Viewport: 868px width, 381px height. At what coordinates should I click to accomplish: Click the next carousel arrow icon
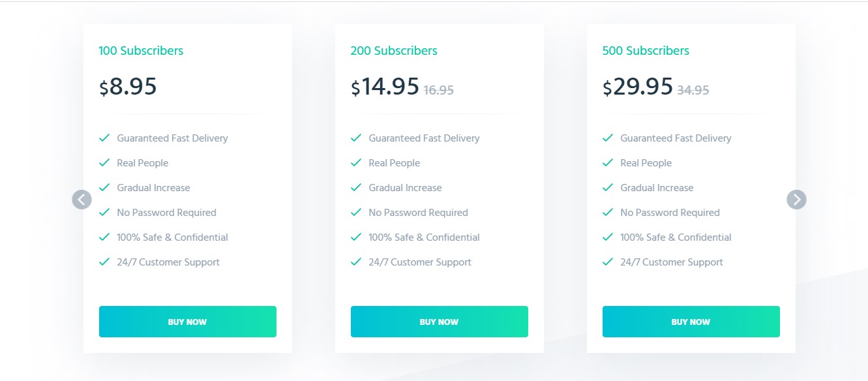[x=796, y=200]
